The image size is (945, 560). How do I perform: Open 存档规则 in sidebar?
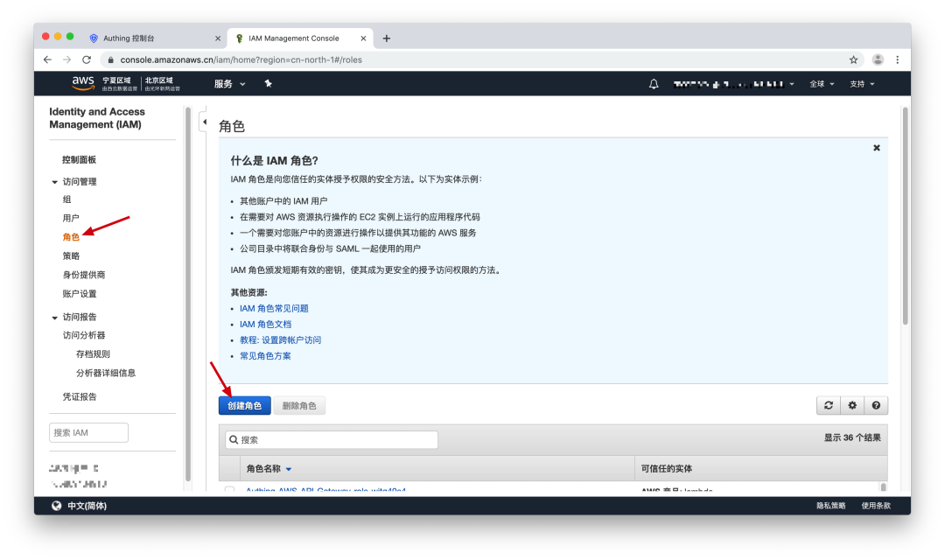coord(93,353)
